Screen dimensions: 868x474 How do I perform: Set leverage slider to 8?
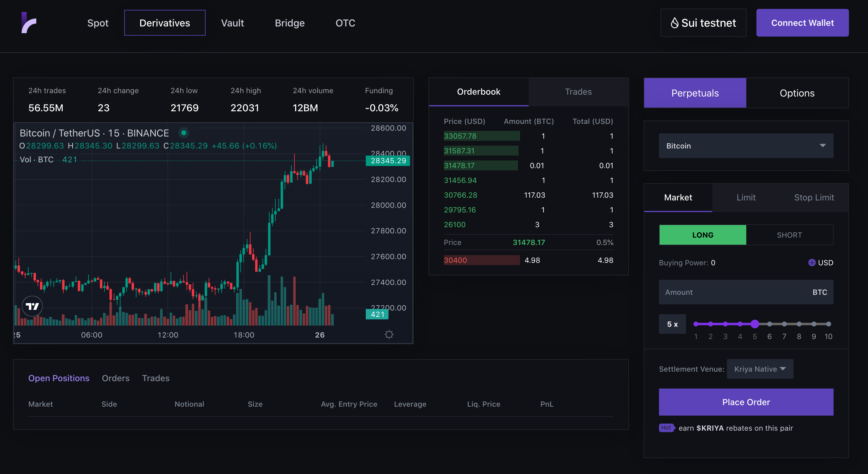tap(799, 324)
